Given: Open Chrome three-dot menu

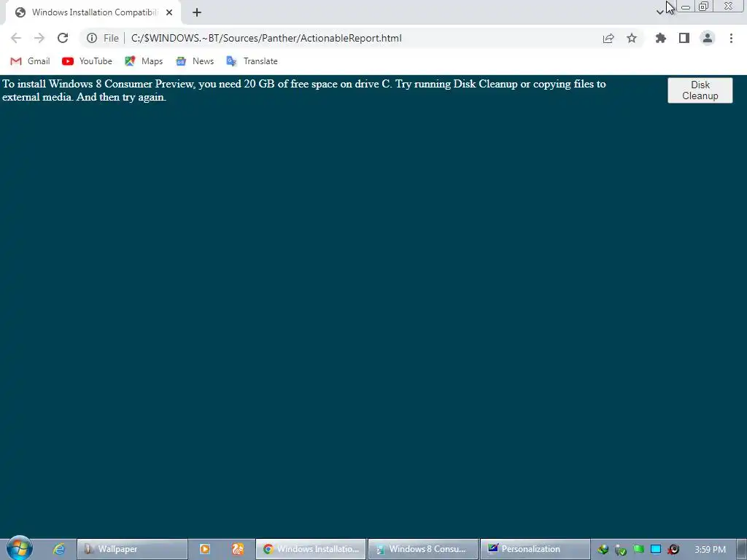Looking at the screenshot, I should point(731,38).
